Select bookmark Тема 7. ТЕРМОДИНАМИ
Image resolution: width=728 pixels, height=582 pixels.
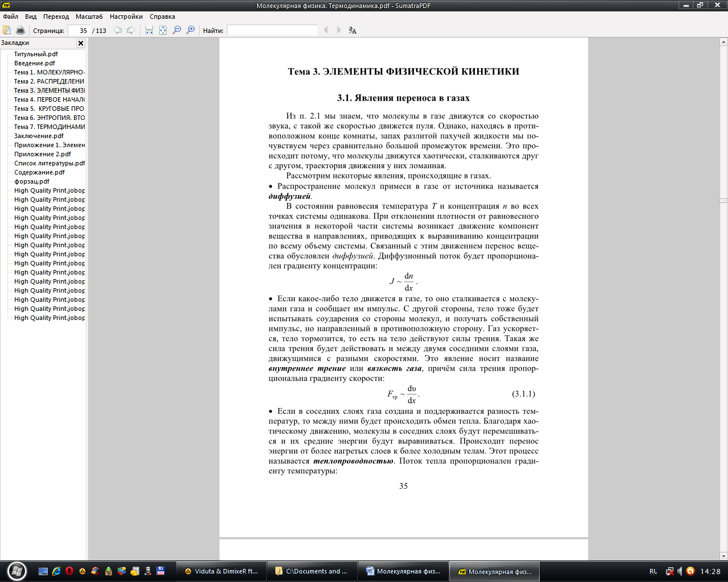click(49, 127)
